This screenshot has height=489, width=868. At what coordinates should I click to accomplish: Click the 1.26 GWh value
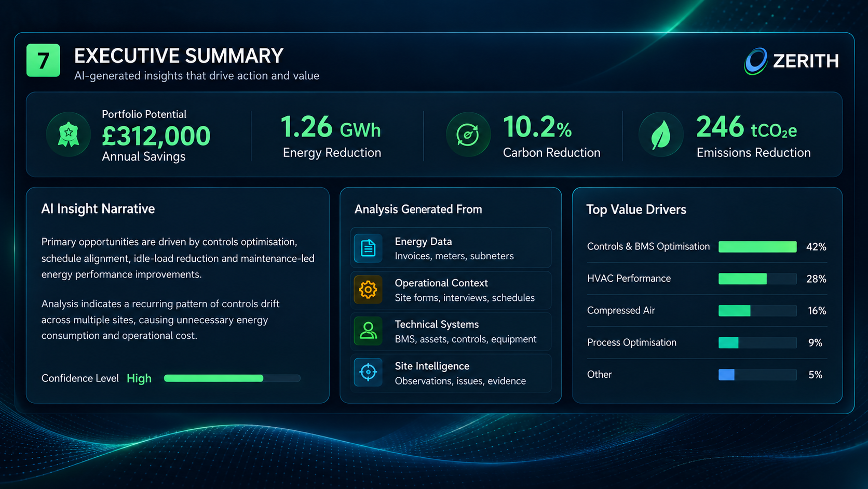[331, 127]
